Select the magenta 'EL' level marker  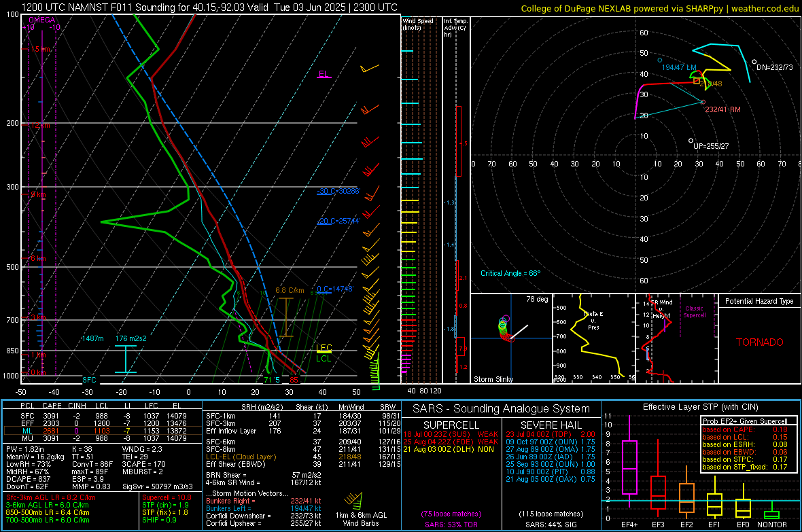324,74
